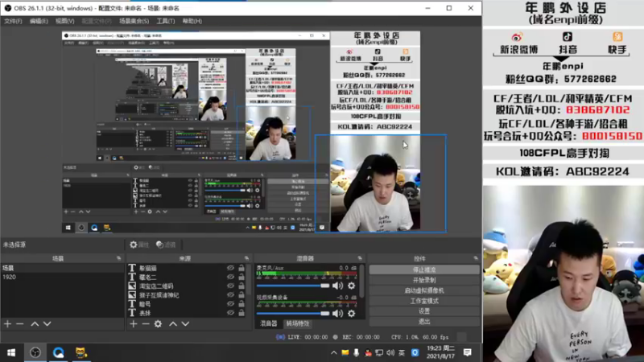Viewport: 644px width, 362px height.
Task: Select the 1920 scene in scenes list
Action: pos(62,277)
